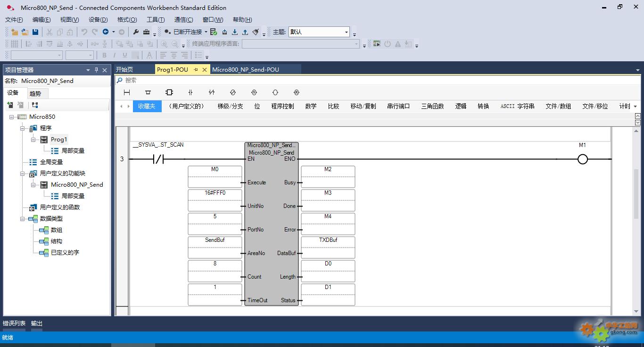The image size is (644, 347).
Task: Click the UnitNo value 16#FFF0 field
Action: pyautogui.click(x=215, y=193)
